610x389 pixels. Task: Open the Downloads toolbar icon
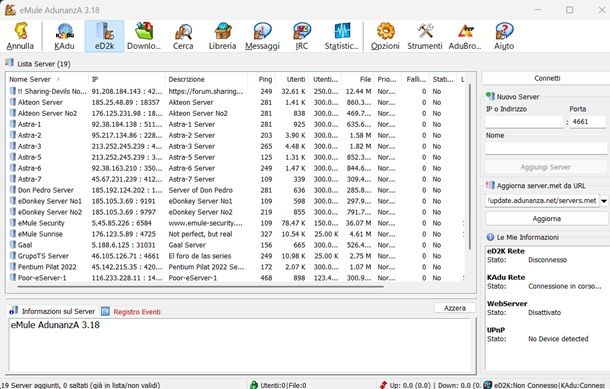tap(144, 37)
